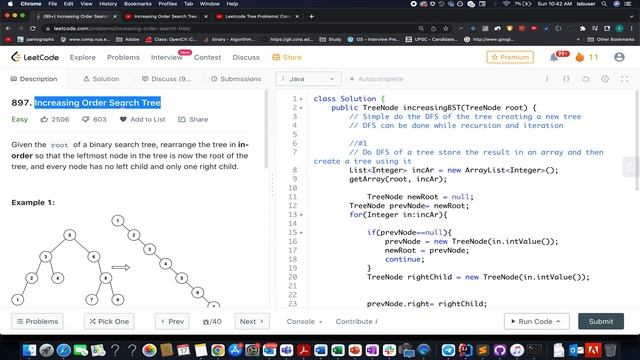
Task: Enter fullscreen editor mode
Action: point(624,79)
